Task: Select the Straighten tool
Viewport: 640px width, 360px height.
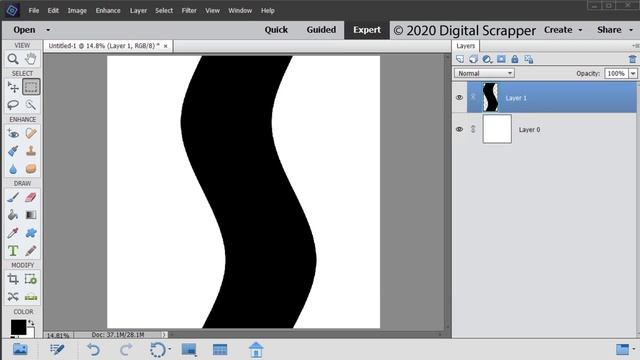Action: point(31,297)
